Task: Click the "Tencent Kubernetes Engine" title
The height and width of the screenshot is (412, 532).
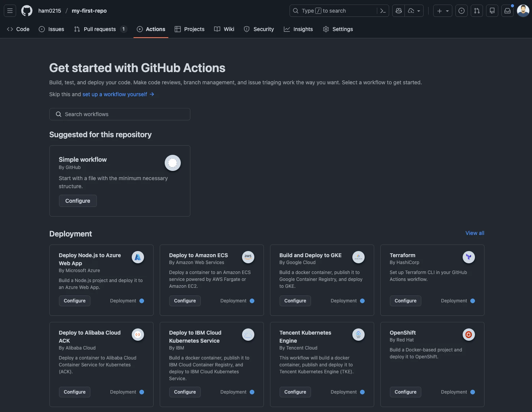Action: click(x=305, y=336)
